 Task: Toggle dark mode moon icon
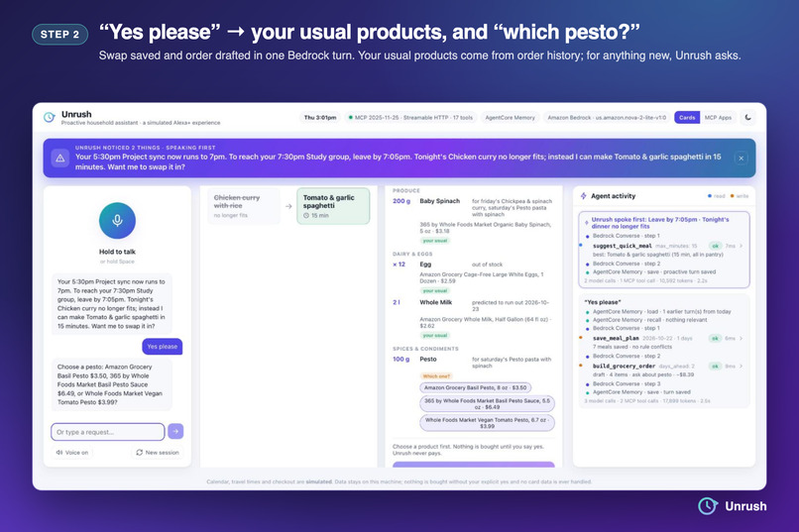click(x=747, y=117)
